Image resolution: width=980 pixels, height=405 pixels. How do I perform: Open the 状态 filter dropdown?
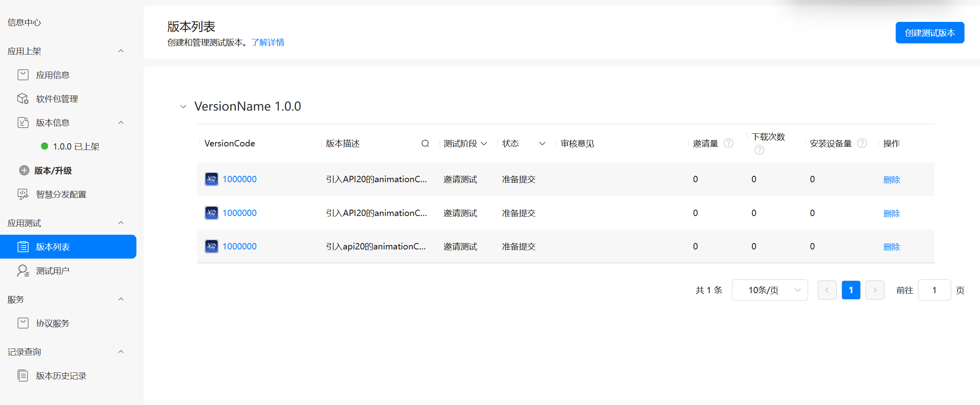tap(542, 144)
